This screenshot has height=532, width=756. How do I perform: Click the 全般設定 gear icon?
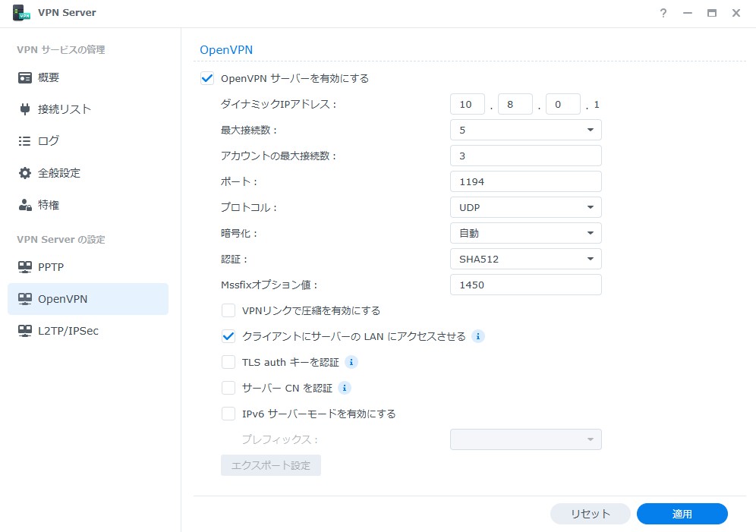pos(25,173)
